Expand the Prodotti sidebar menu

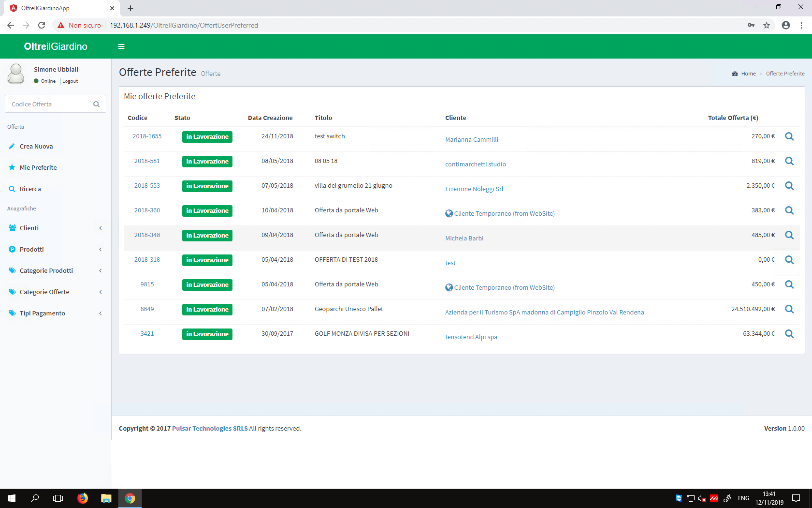point(55,249)
